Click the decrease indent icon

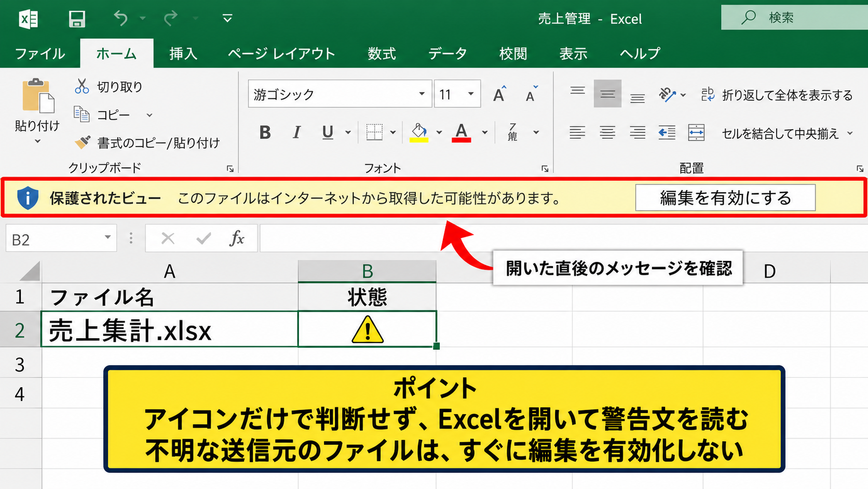pos(667,133)
